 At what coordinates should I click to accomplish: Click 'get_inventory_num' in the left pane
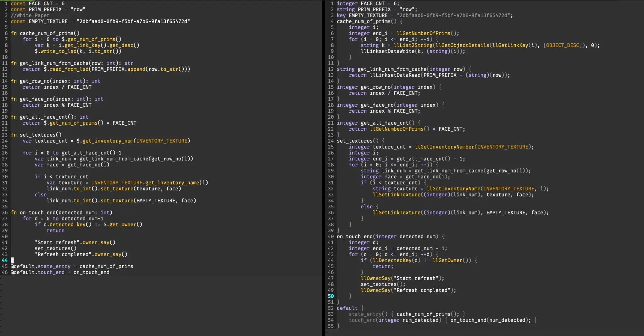(108, 141)
